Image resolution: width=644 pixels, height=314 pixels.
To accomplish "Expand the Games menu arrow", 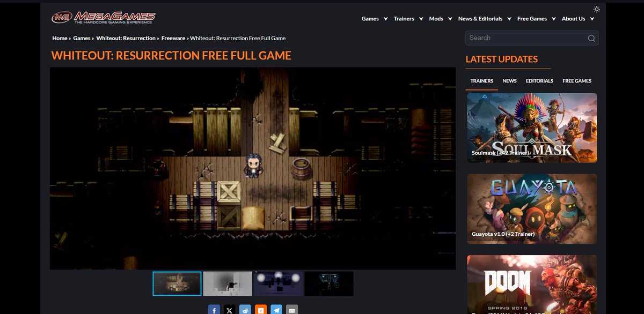I will pos(385,19).
